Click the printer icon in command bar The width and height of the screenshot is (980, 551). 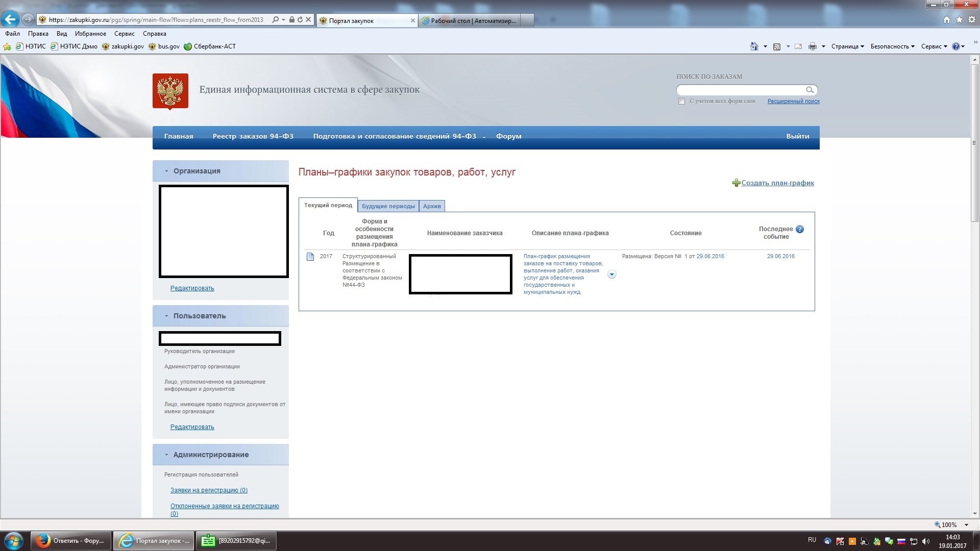pos(813,46)
